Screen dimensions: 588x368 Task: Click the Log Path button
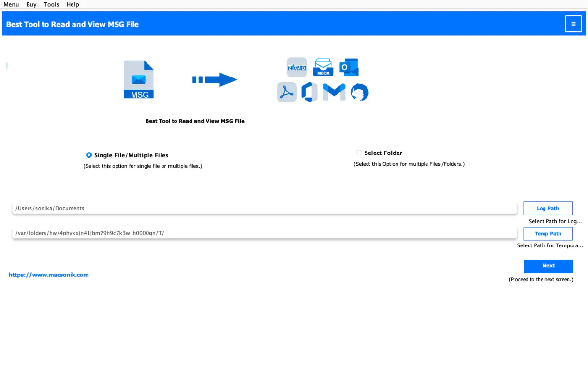pyautogui.click(x=548, y=208)
